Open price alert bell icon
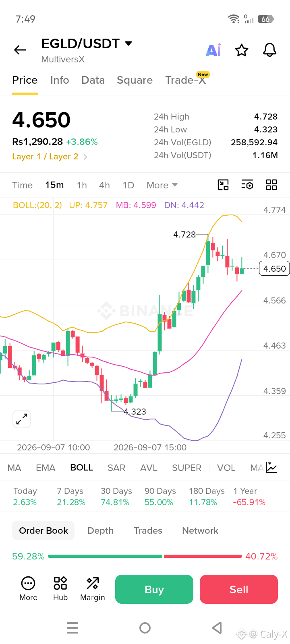Screen dimensions: 290x644 [x=269, y=50]
